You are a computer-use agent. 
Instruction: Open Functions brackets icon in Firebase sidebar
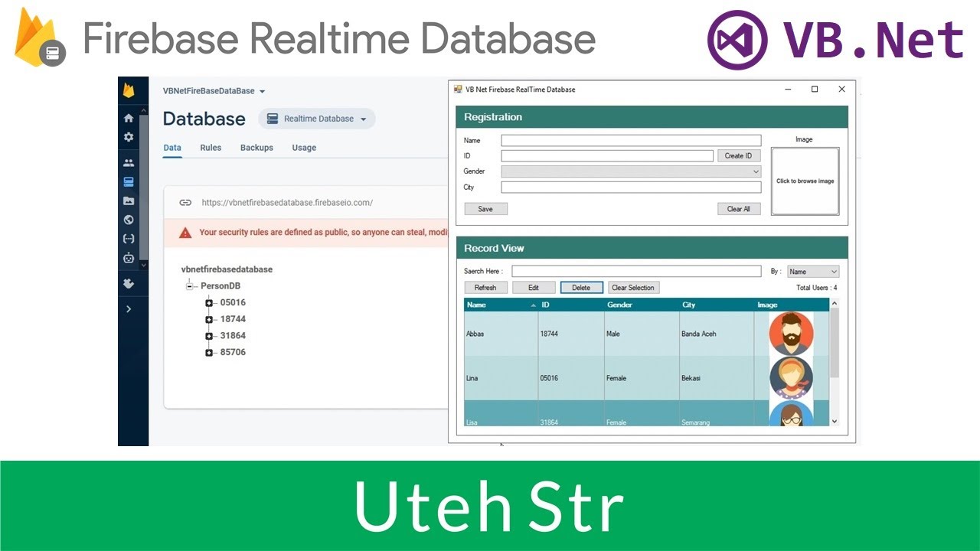(x=129, y=239)
